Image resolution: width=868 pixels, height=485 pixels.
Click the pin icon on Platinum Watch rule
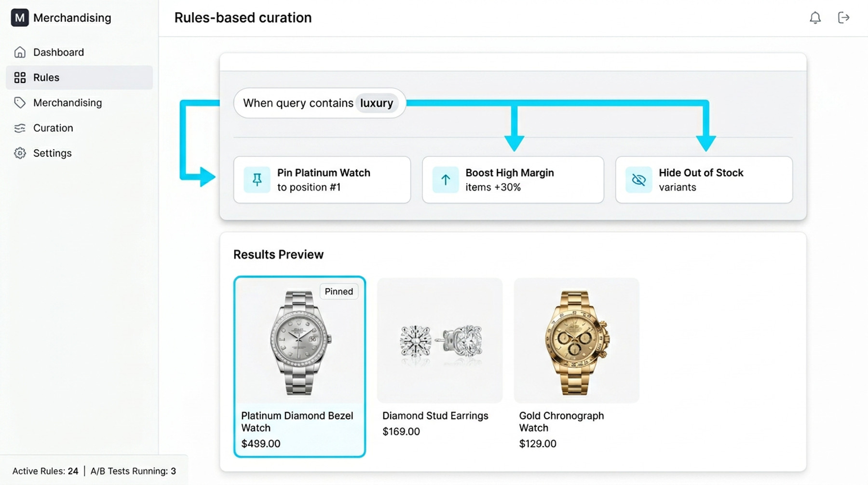pos(257,180)
